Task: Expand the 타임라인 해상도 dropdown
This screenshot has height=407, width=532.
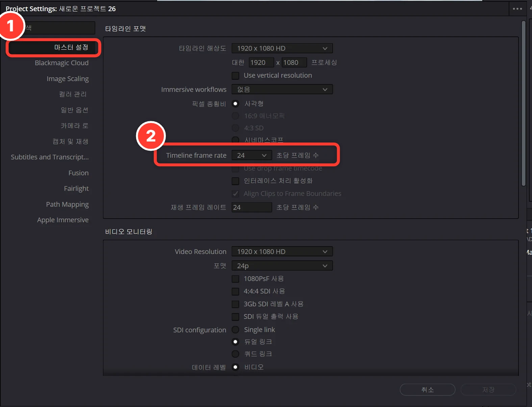Action: click(282, 48)
